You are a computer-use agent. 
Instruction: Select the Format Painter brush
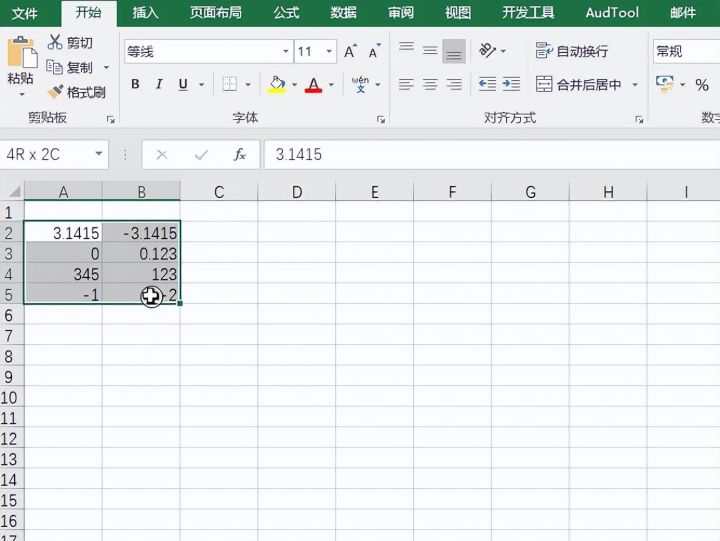tap(55, 92)
